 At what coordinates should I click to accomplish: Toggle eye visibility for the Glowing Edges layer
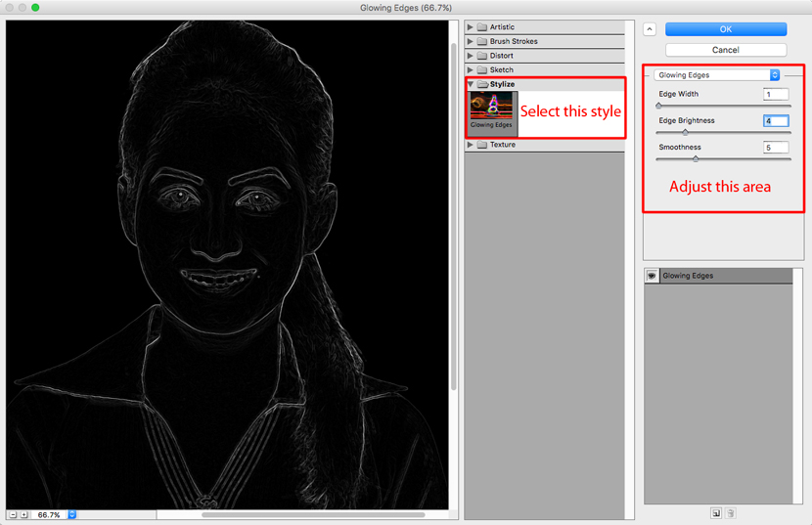pos(652,277)
